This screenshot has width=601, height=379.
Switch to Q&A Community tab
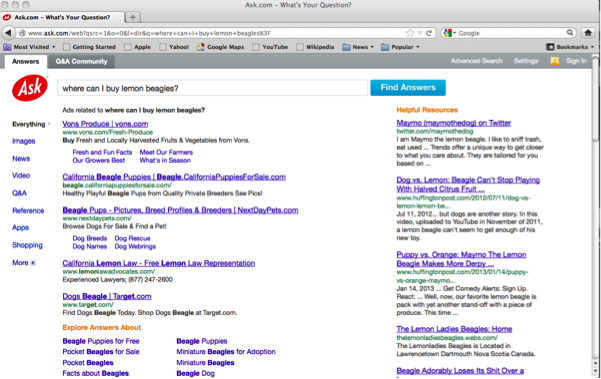point(81,61)
